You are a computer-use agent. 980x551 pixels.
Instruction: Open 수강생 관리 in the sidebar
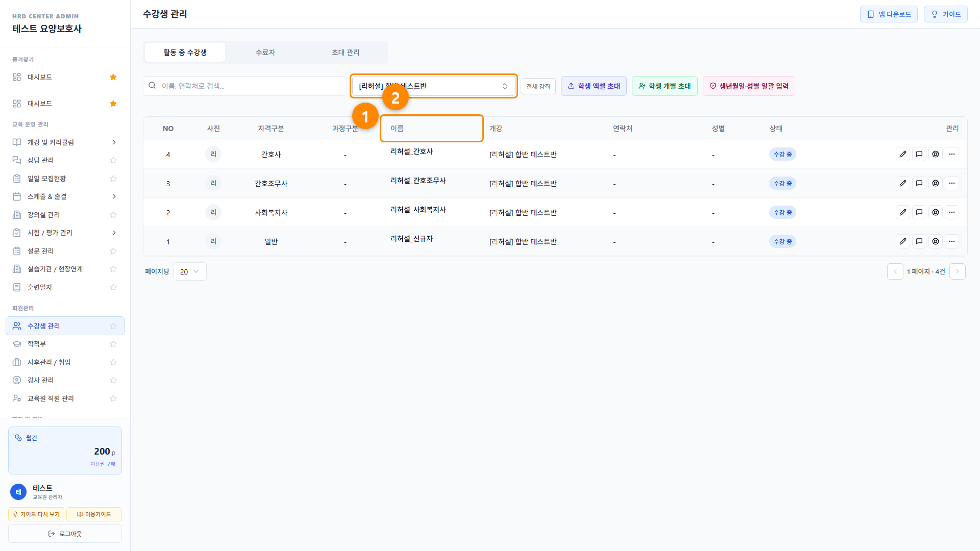click(x=65, y=326)
